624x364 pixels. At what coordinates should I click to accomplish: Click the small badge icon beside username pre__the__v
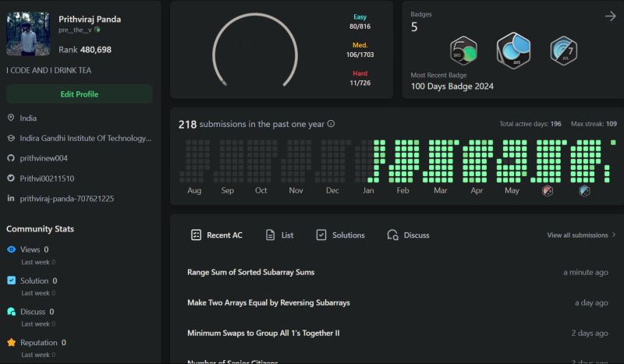pyautogui.click(x=97, y=30)
